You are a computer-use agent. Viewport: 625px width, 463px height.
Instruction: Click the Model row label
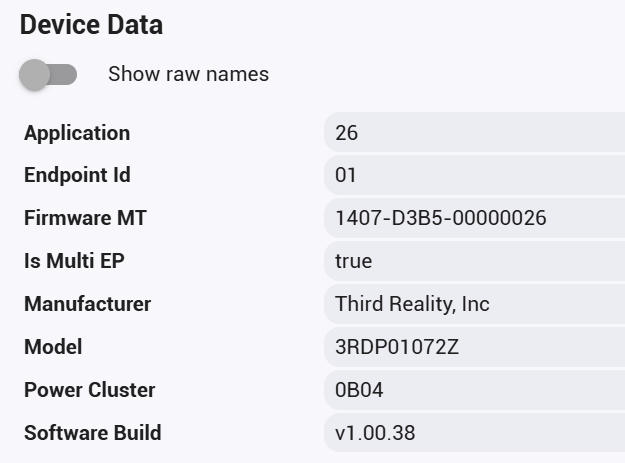pyautogui.click(x=53, y=347)
